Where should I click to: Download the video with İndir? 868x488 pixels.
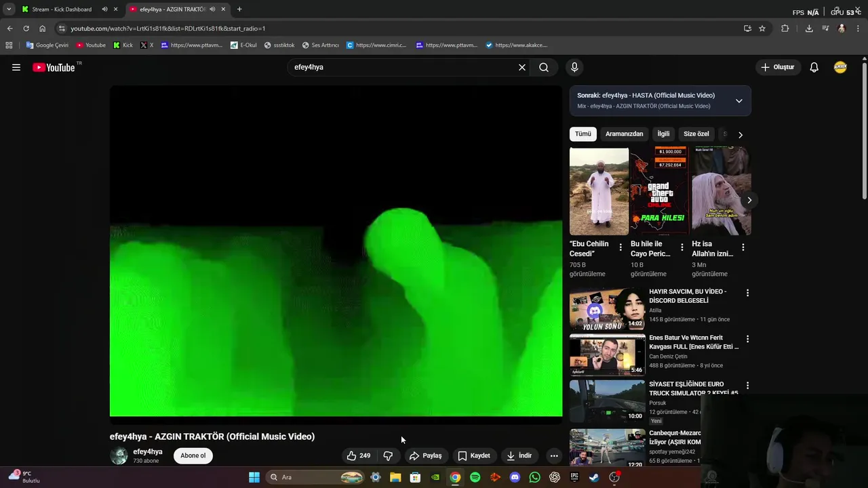coord(519,455)
